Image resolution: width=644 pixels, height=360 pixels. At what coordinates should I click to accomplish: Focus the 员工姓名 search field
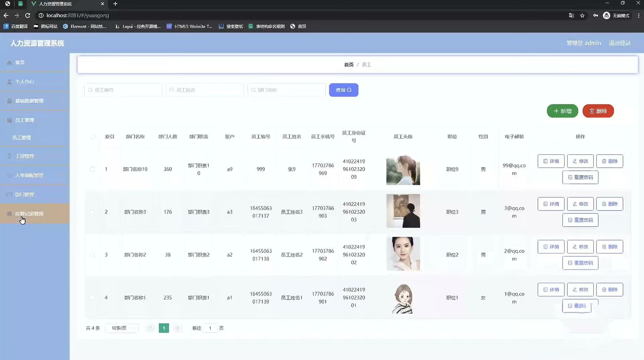point(205,90)
